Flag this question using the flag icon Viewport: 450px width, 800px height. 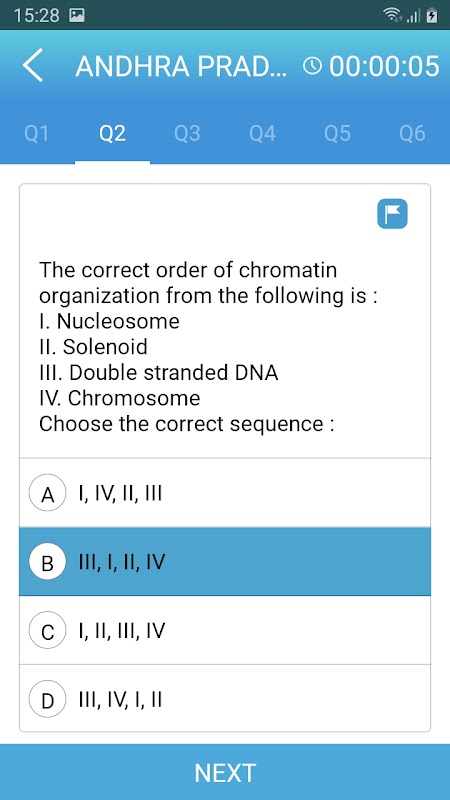(x=392, y=214)
